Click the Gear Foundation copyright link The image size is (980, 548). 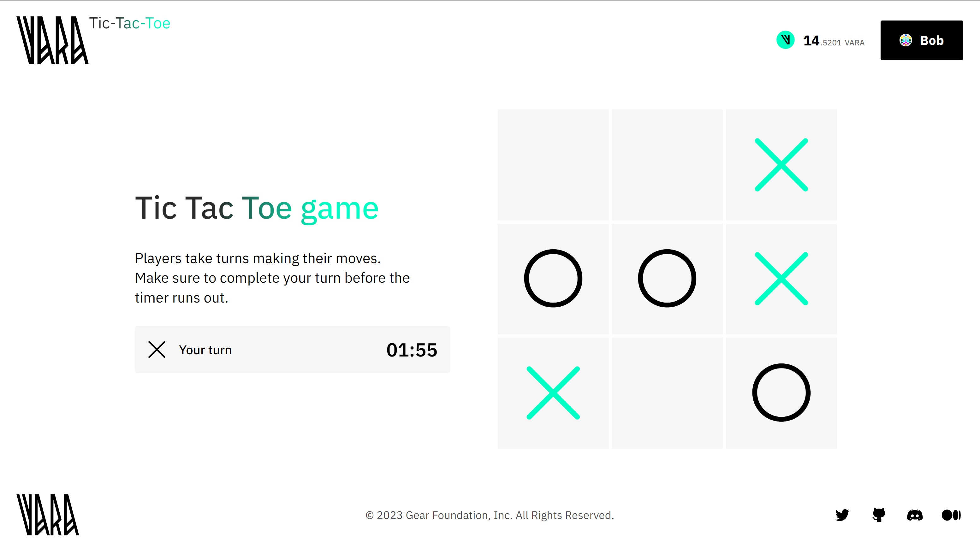tap(489, 515)
